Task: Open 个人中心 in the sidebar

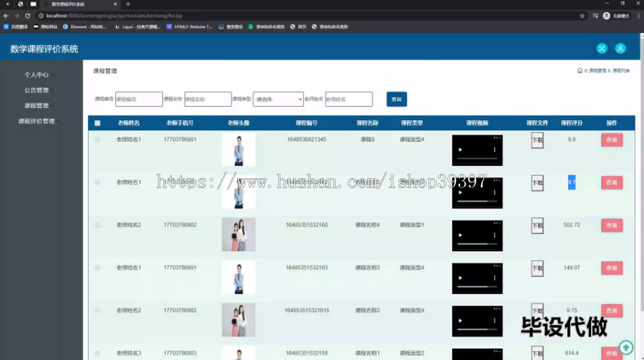Action: pyautogui.click(x=36, y=75)
